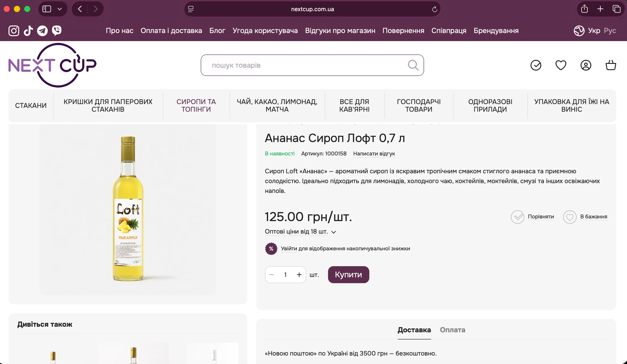
Task: Click the Safari sidebar toggle icon
Action: tap(46, 9)
